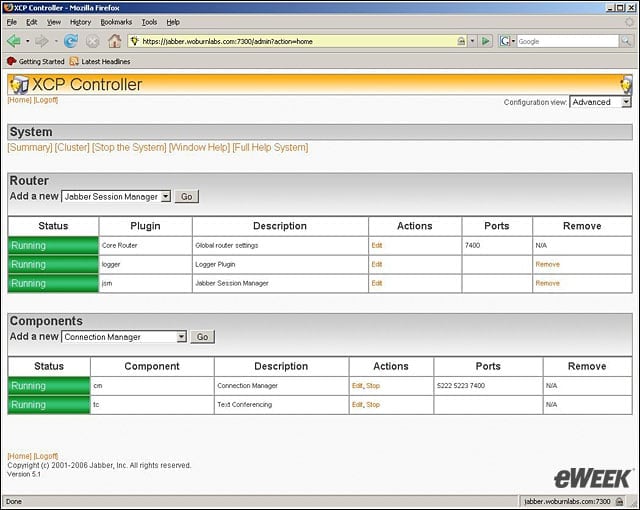Edit the Text Conferencing component
640x510 pixels.
click(x=357, y=405)
